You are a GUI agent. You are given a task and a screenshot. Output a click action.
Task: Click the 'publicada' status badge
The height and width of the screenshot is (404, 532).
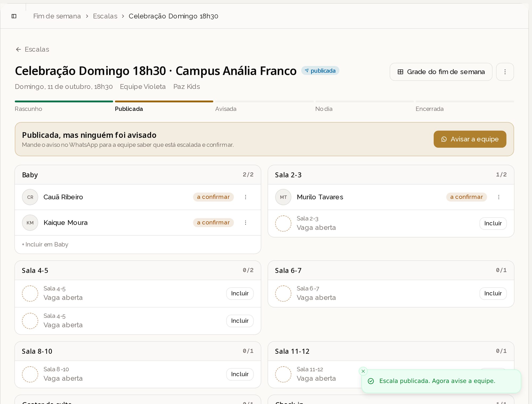tap(320, 71)
